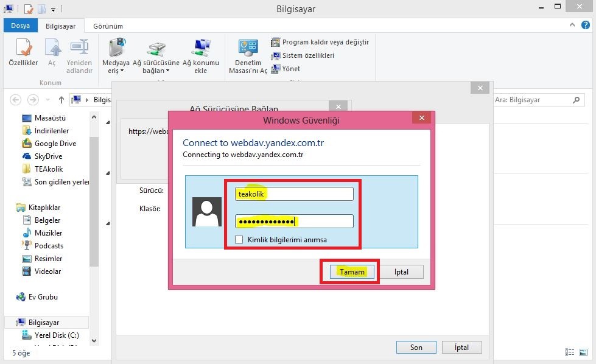
Task: Click the user avatar picture
Action: point(207,212)
